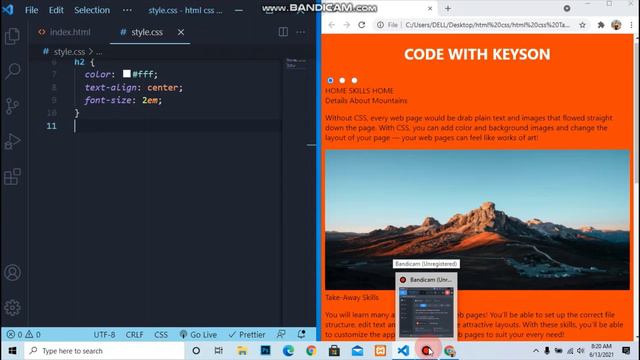Click the mountain image on the page
The height and width of the screenshot is (360, 640).
click(477, 220)
